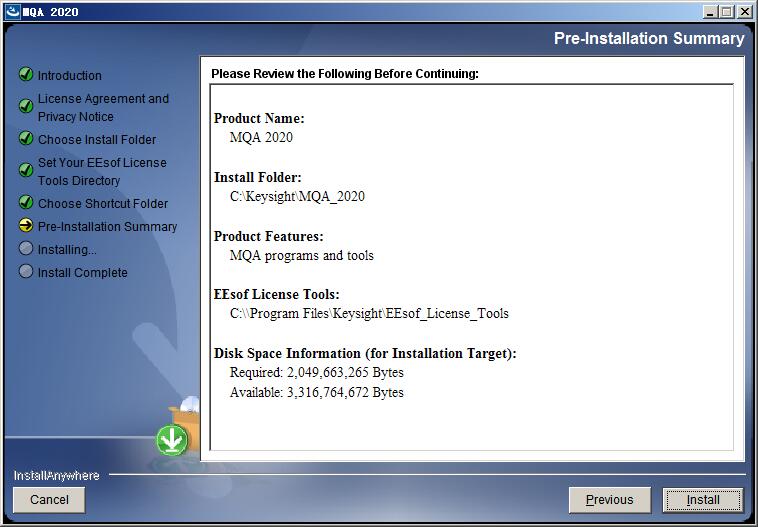Select the Choose Shortcut Folder step label

pyautogui.click(x=103, y=203)
